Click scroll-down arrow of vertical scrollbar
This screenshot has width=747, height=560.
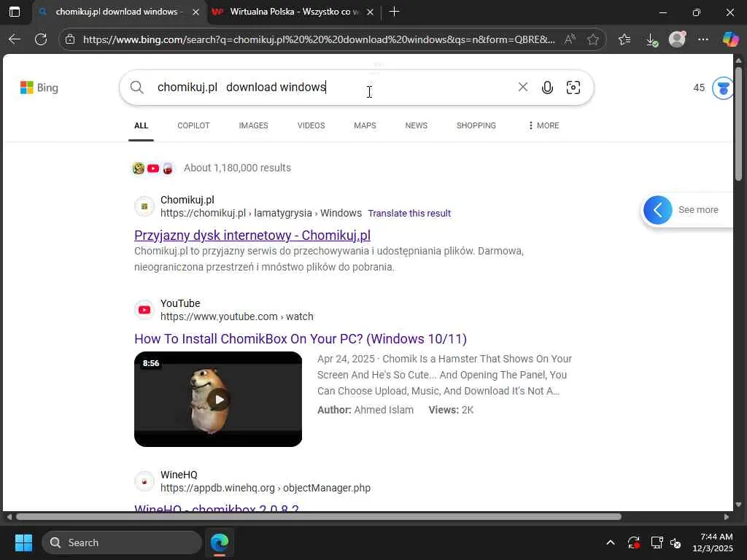[x=738, y=505]
